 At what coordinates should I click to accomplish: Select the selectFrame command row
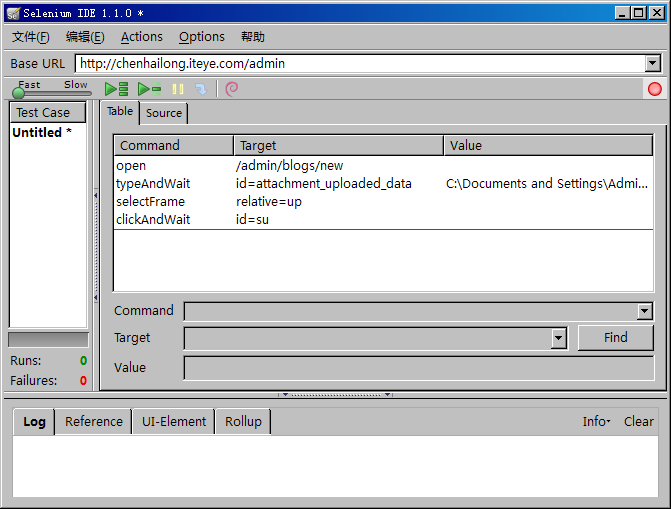383,202
